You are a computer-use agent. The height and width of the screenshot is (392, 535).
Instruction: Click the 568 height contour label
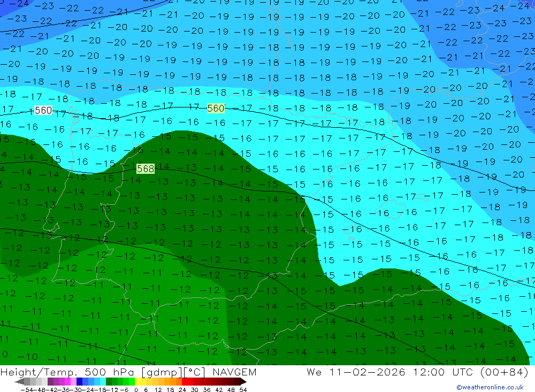tap(146, 168)
